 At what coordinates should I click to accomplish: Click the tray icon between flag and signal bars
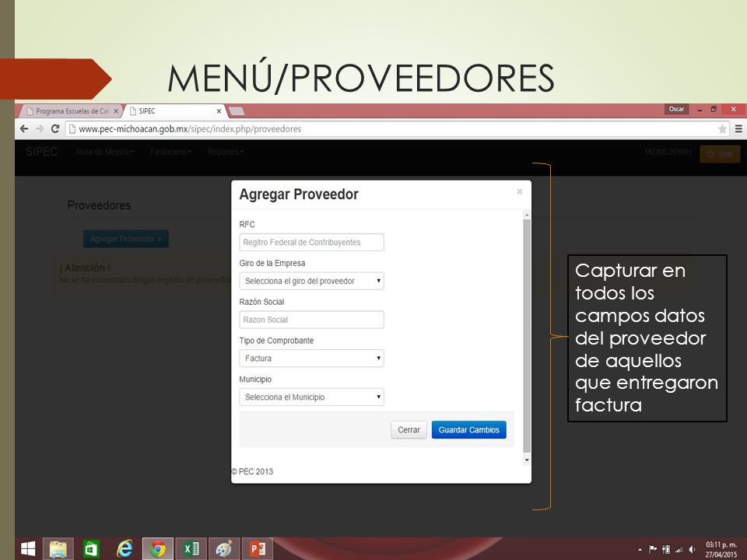click(666, 549)
